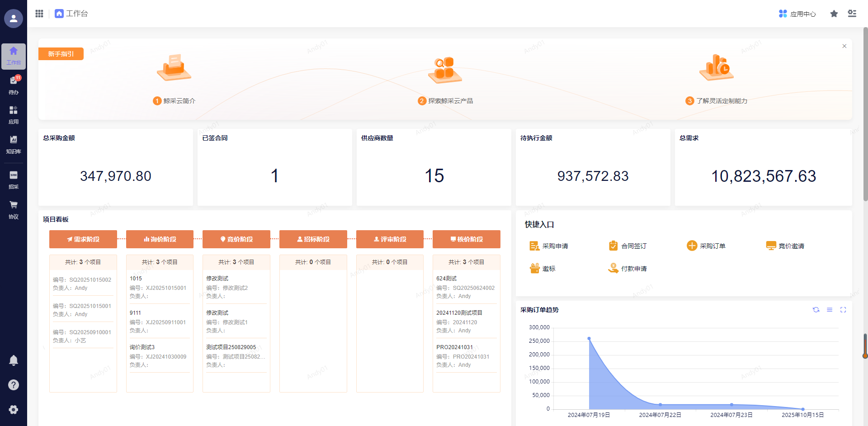Open 待办 to-do sidebar item
Viewport: 868px width, 426px height.
[14, 85]
